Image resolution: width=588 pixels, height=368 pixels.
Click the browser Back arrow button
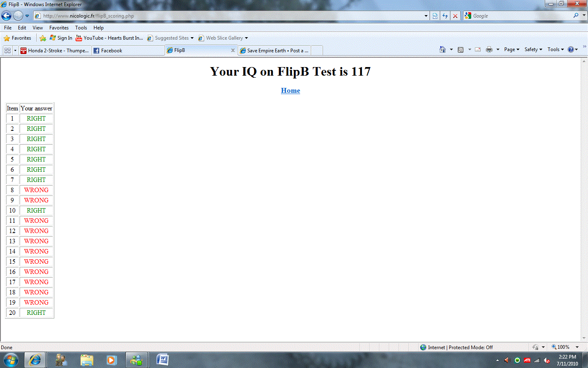(7, 16)
